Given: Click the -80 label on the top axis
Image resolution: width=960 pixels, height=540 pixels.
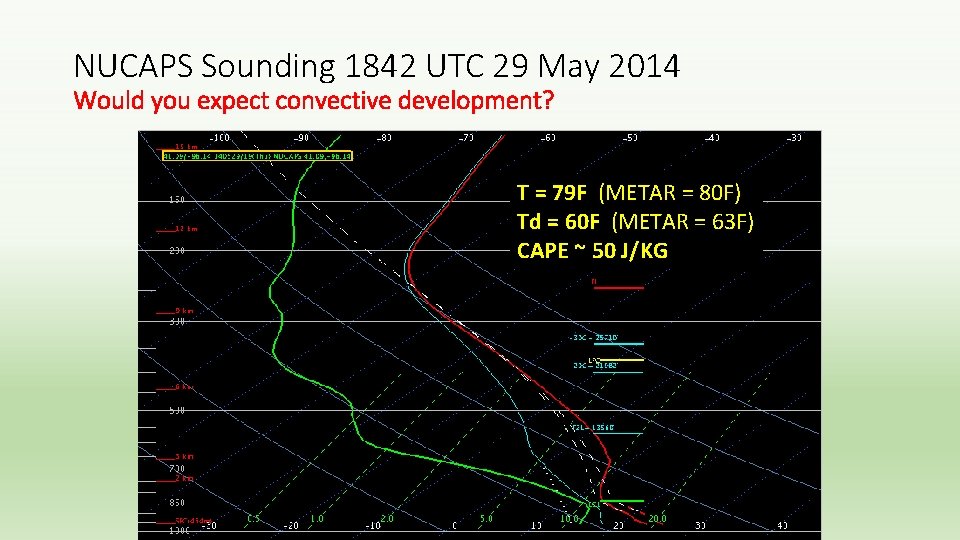Looking at the screenshot, I should click(383, 138).
